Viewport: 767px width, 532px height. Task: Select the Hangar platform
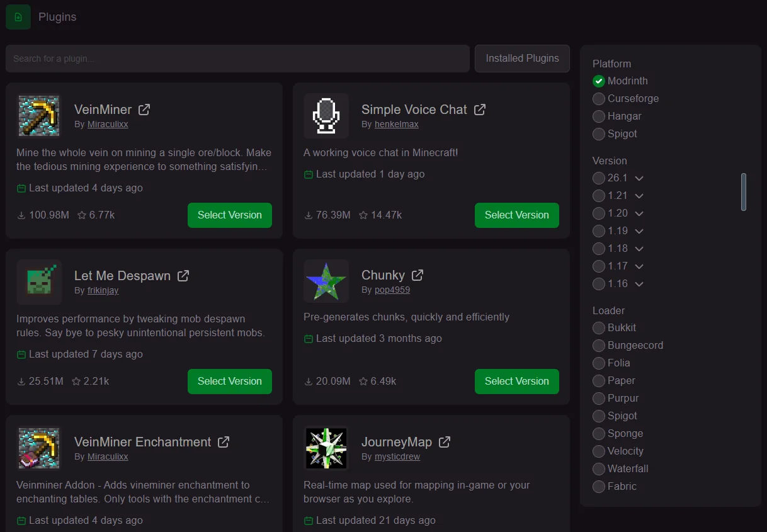tap(599, 116)
